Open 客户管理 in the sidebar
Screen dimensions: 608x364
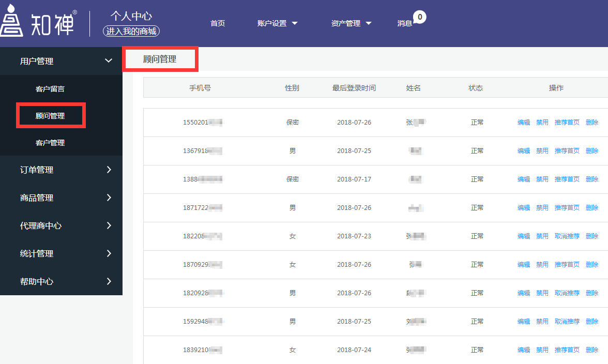tap(50, 143)
